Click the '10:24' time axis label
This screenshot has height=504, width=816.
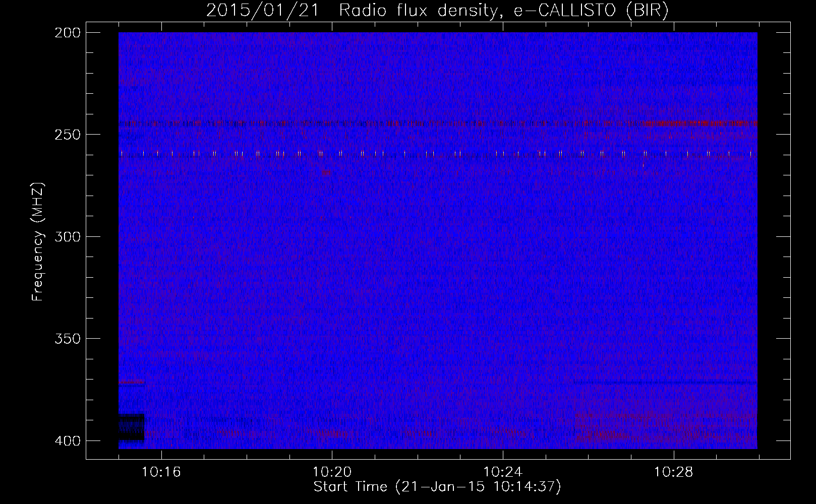click(x=503, y=472)
